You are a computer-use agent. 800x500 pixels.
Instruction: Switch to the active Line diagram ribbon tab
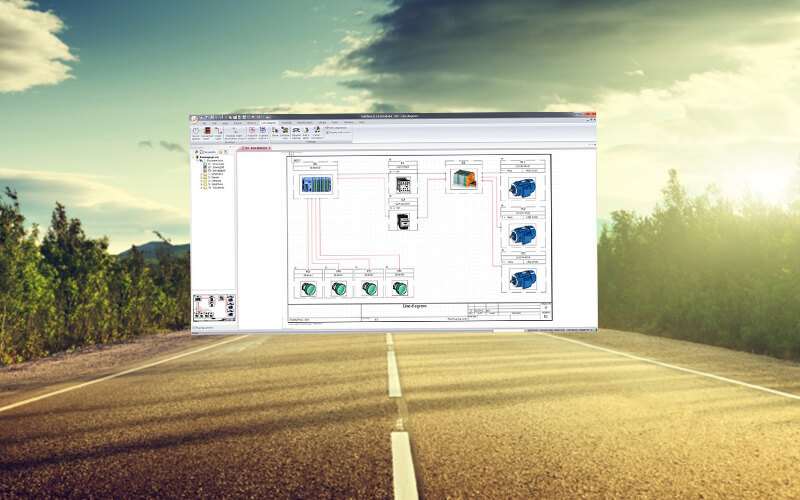(268, 122)
